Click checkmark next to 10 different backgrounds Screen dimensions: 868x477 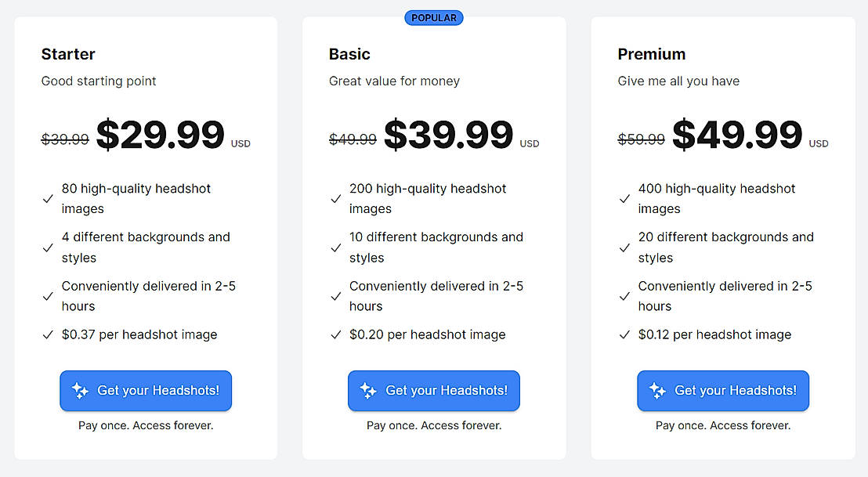click(336, 248)
